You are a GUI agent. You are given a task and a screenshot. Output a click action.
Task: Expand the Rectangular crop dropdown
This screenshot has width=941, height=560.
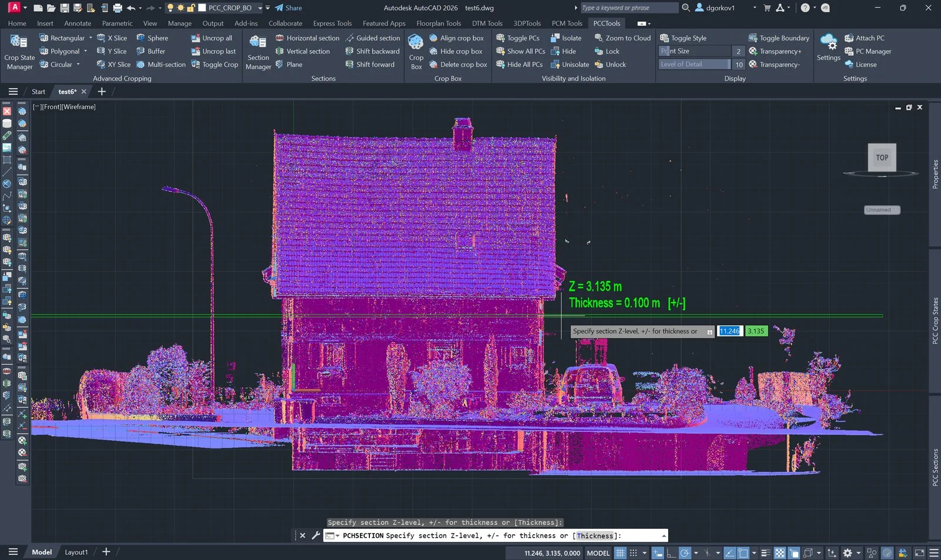pyautogui.click(x=91, y=38)
